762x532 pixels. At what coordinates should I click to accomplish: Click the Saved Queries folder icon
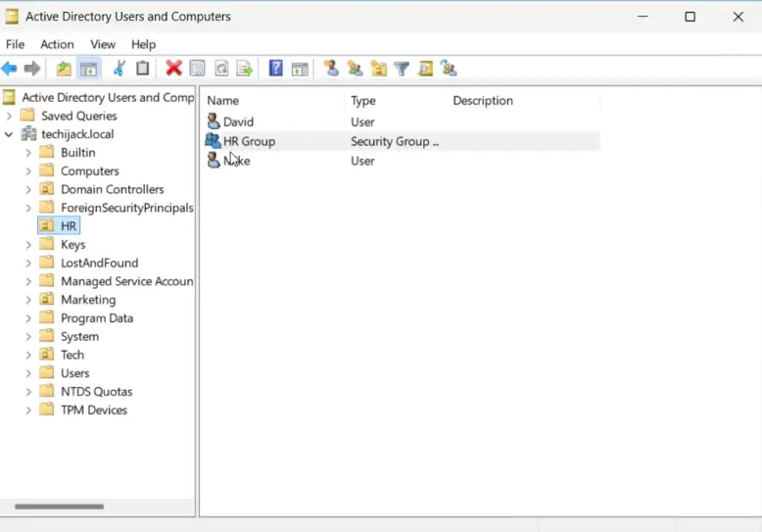[x=27, y=116]
